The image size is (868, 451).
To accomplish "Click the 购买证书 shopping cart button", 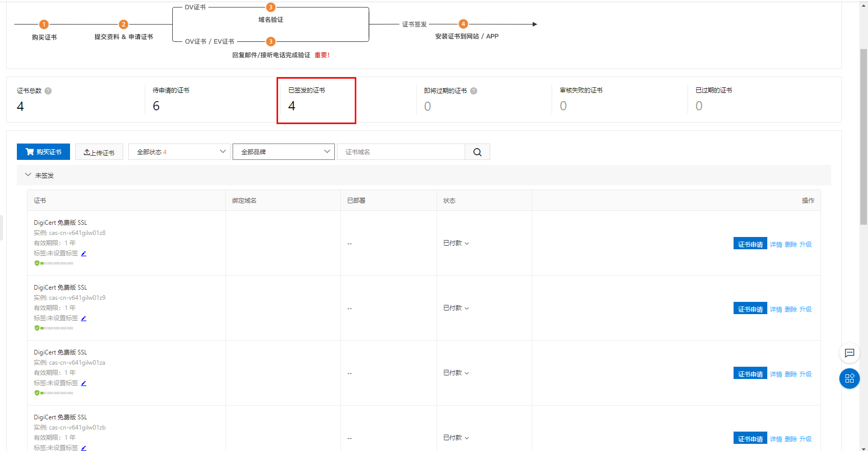I will point(43,152).
